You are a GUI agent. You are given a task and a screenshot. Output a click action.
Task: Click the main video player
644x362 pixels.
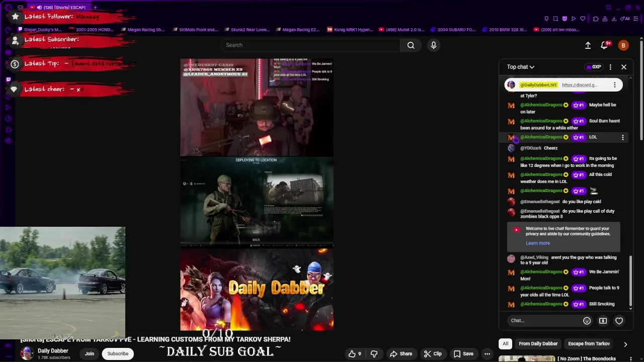tap(257, 194)
